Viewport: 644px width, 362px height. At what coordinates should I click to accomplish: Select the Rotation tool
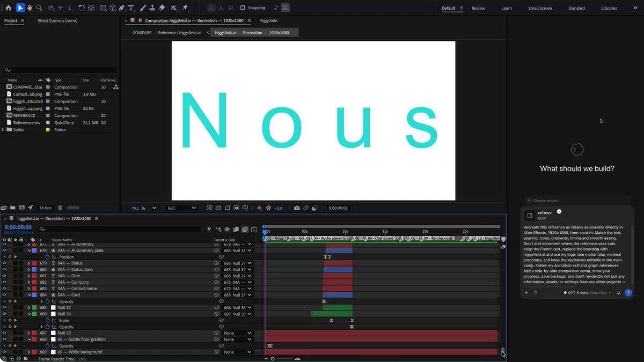tap(81, 8)
